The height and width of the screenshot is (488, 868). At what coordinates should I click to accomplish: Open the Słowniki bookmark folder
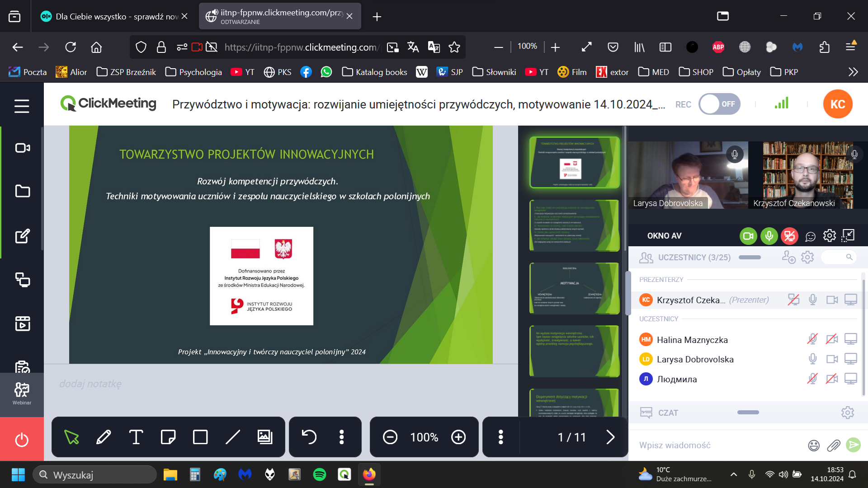coord(494,72)
